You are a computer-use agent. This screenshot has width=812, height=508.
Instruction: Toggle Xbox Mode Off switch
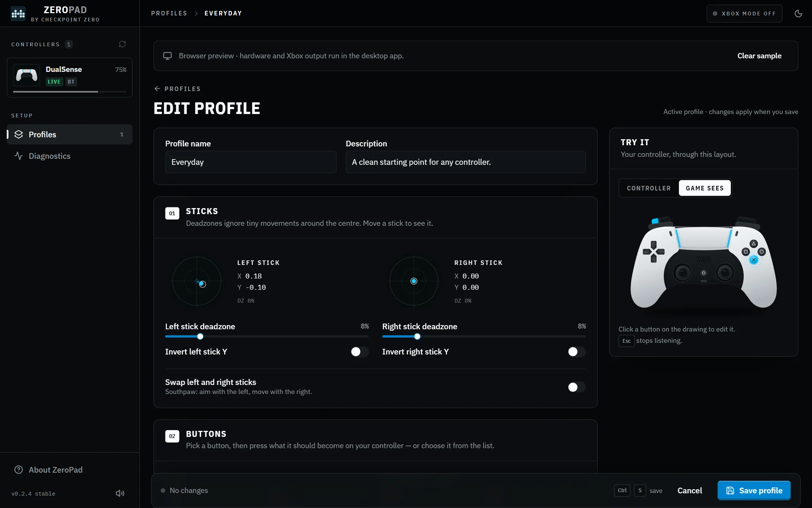(x=744, y=14)
